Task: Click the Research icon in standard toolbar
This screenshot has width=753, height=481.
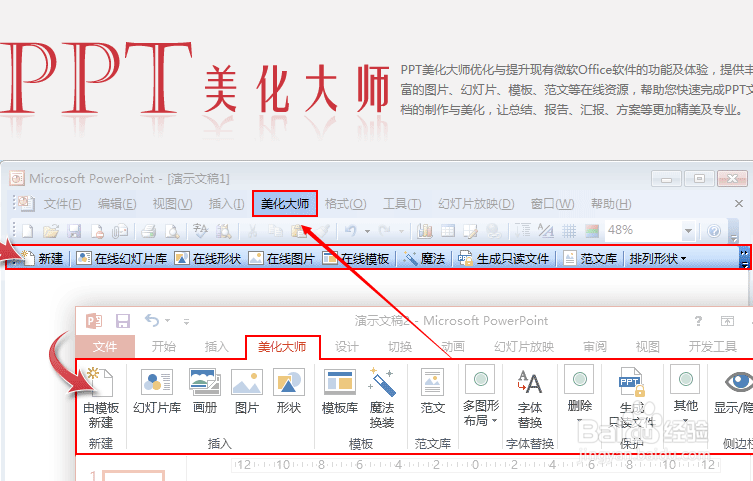Action: tap(223, 231)
